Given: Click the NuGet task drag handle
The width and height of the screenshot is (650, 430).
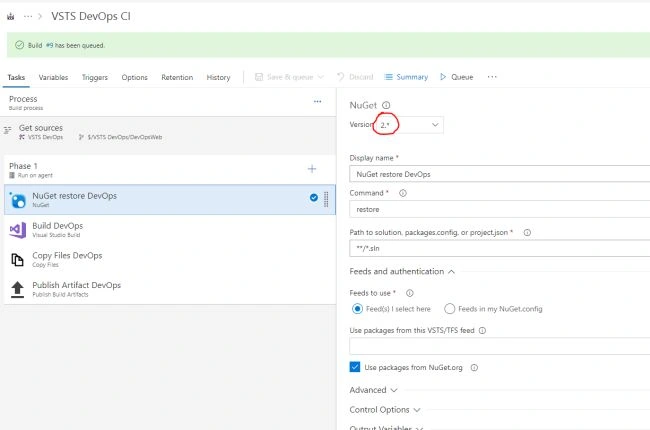Looking at the screenshot, I should (326, 199).
